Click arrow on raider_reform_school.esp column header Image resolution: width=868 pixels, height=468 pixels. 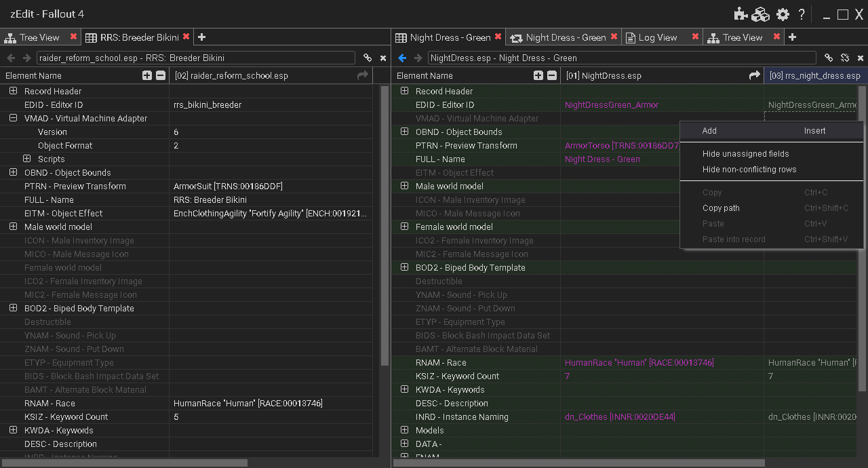[363, 76]
